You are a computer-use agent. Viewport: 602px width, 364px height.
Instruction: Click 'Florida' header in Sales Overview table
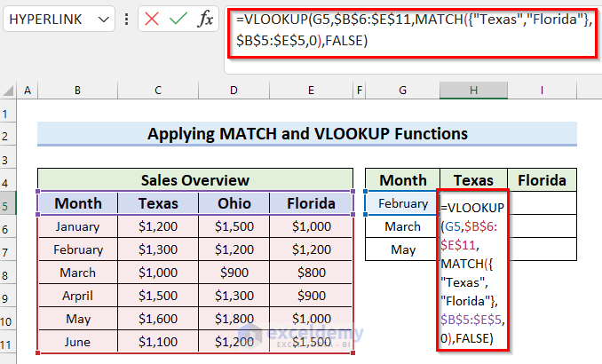[x=311, y=203]
